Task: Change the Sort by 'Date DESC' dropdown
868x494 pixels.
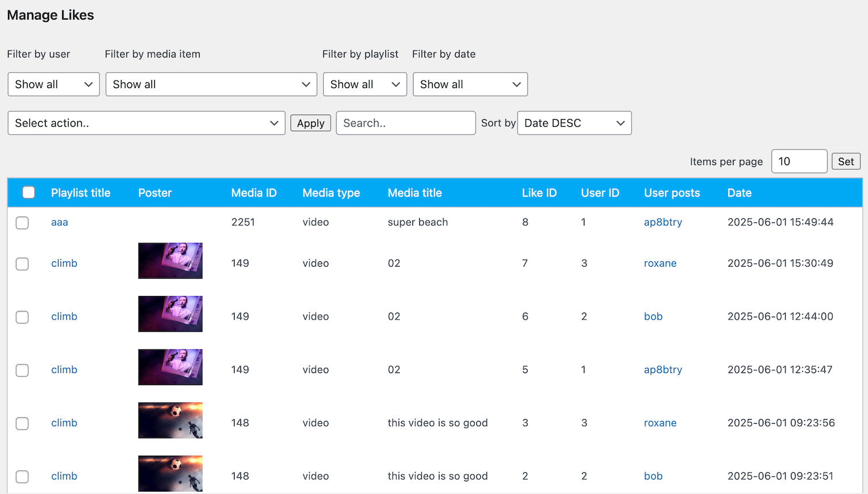Action: [574, 123]
